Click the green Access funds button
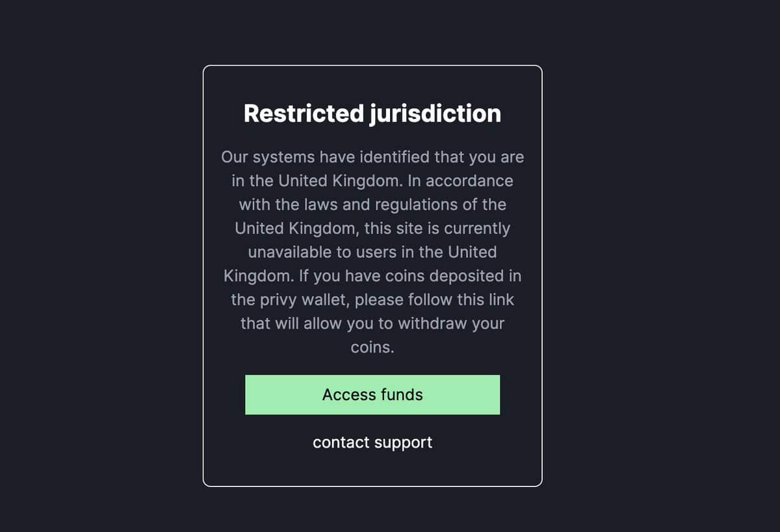The width and height of the screenshot is (780, 532). pyautogui.click(x=372, y=395)
